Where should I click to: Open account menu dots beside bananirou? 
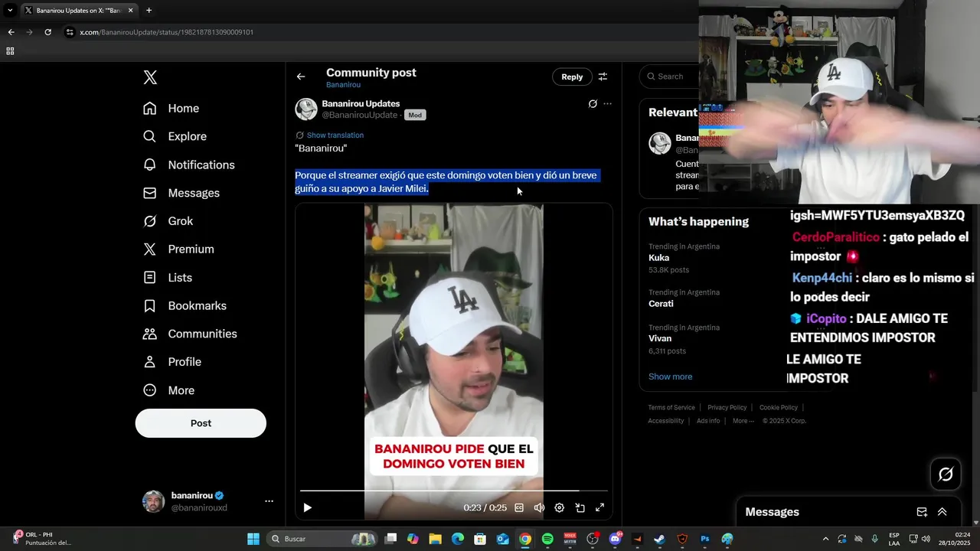click(x=269, y=501)
